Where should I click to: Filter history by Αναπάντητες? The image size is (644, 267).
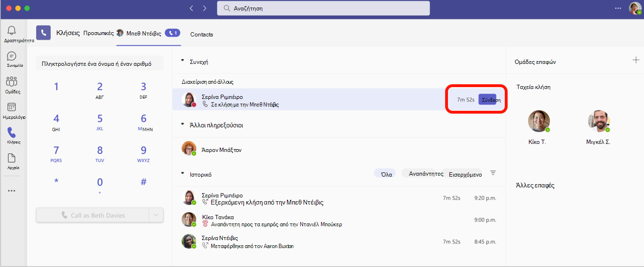tap(423, 174)
